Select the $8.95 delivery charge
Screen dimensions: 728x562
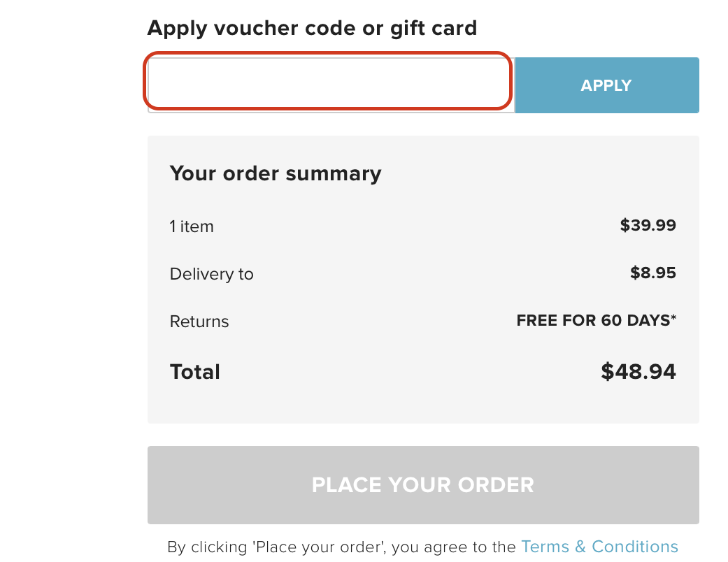653,273
